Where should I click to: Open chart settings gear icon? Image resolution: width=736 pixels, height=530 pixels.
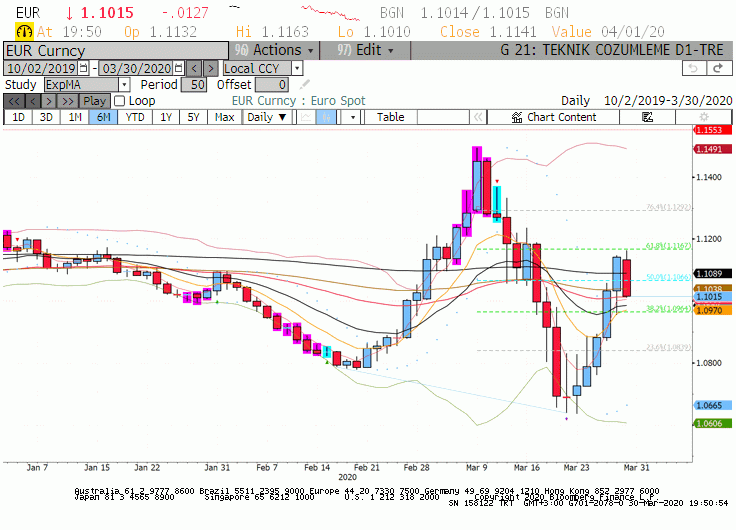coord(704,117)
